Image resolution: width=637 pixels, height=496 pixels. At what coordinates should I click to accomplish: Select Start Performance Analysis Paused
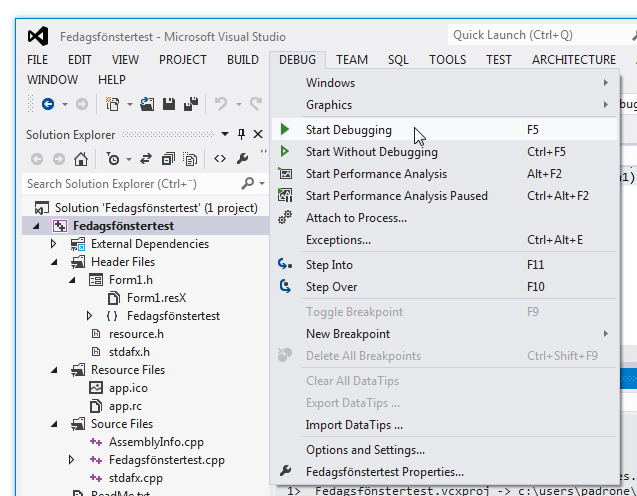click(x=444, y=196)
